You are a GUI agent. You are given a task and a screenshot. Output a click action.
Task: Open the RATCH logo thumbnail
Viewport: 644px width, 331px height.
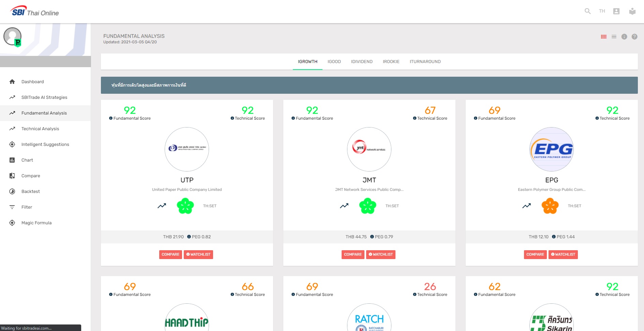point(369,317)
